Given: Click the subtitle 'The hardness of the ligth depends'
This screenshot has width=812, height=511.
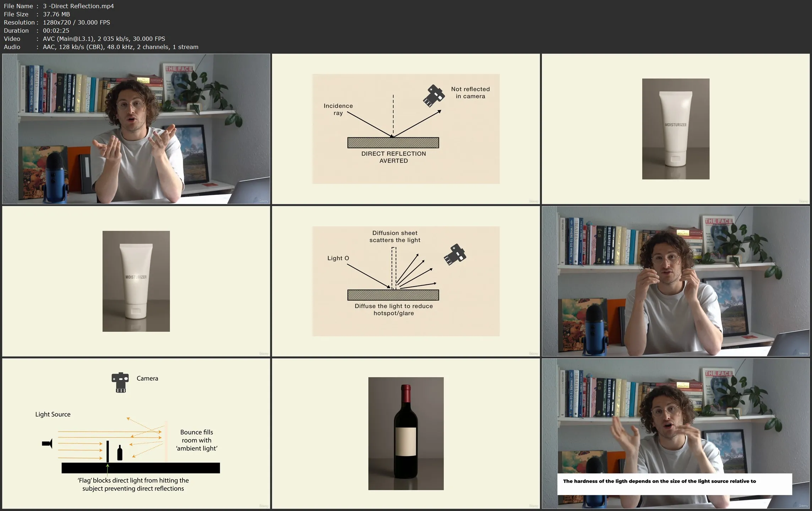Looking at the screenshot, I should coord(659,481).
